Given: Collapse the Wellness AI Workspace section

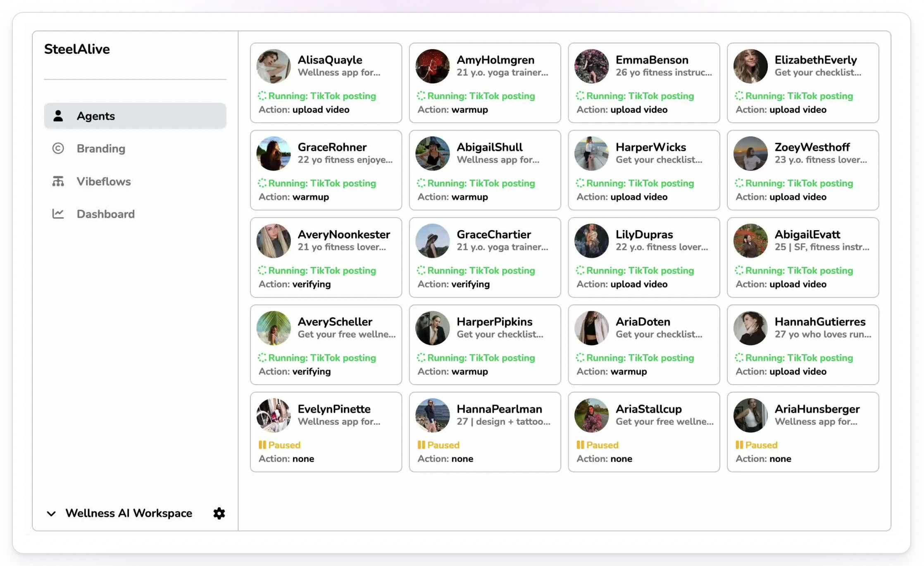Looking at the screenshot, I should 51,514.
